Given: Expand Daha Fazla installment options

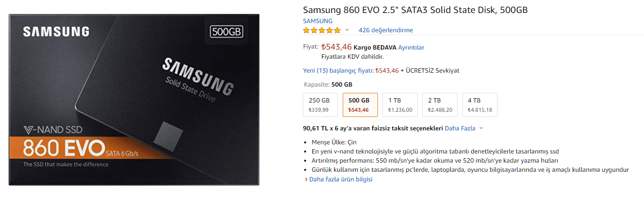Looking at the screenshot, I should (x=464, y=128).
